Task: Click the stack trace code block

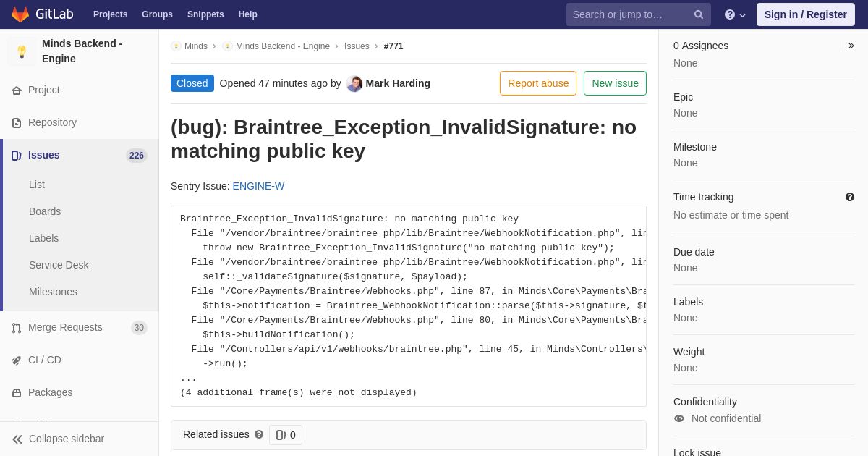Action: [x=409, y=306]
